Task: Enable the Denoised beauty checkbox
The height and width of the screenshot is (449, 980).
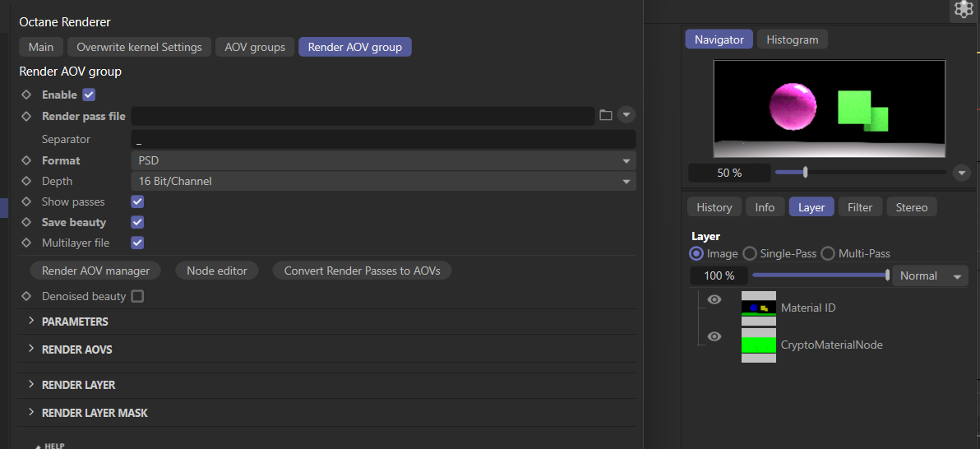Action: tap(138, 296)
